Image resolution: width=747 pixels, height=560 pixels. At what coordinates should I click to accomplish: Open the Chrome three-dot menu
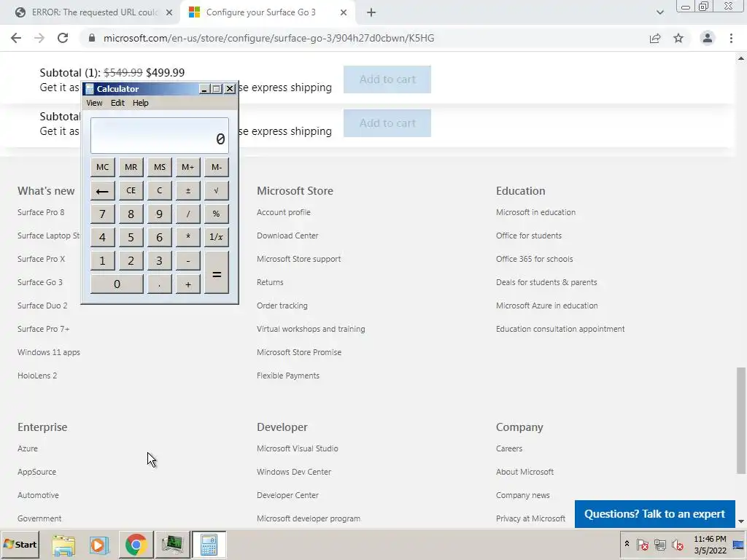pos(731,38)
